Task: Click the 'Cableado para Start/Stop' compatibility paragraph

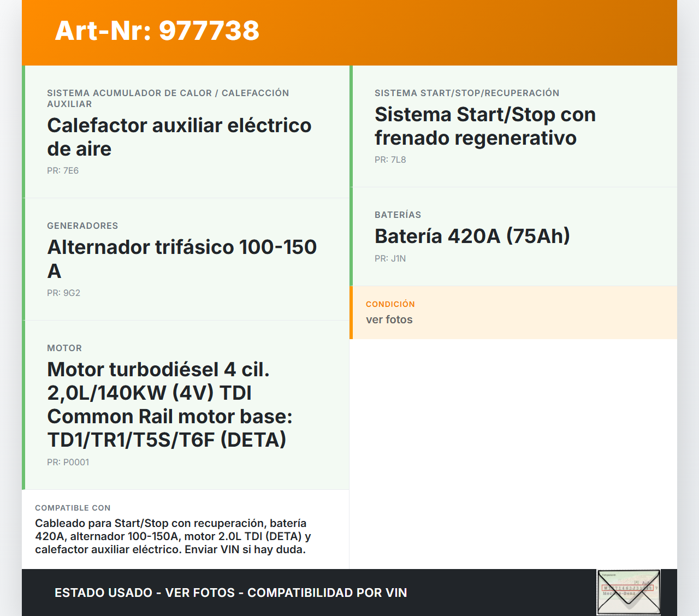Action: (173, 536)
